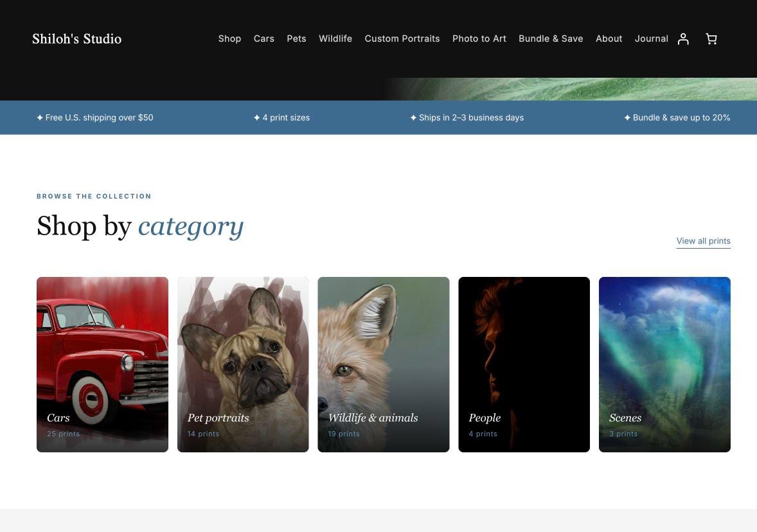Click View all prints link

pyautogui.click(x=704, y=241)
